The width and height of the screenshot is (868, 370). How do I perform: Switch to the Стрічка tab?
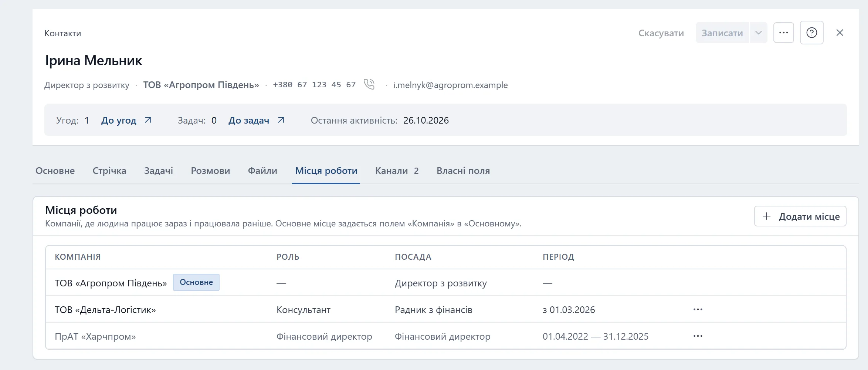[109, 171]
